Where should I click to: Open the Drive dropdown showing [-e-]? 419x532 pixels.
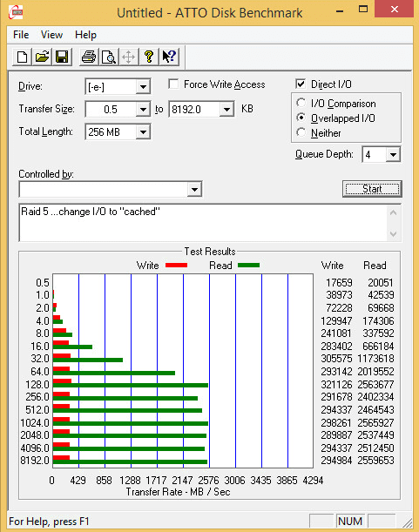[143, 87]
